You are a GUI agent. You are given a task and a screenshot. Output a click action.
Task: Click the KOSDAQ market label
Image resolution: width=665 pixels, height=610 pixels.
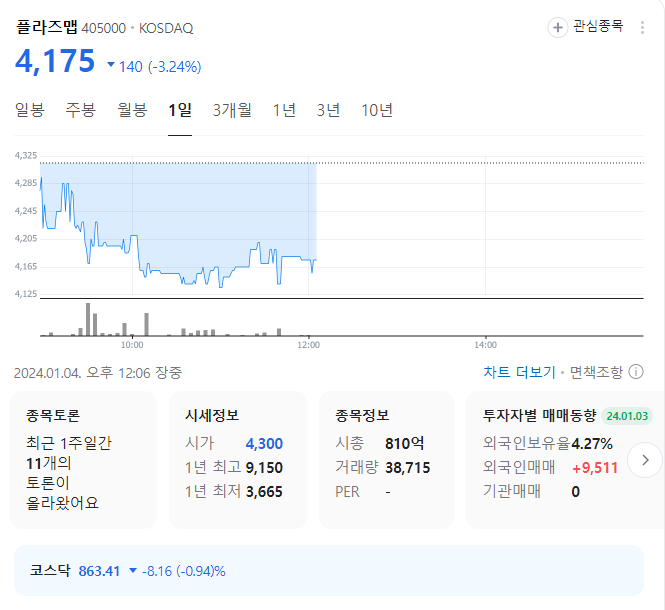tap(166, 28)
